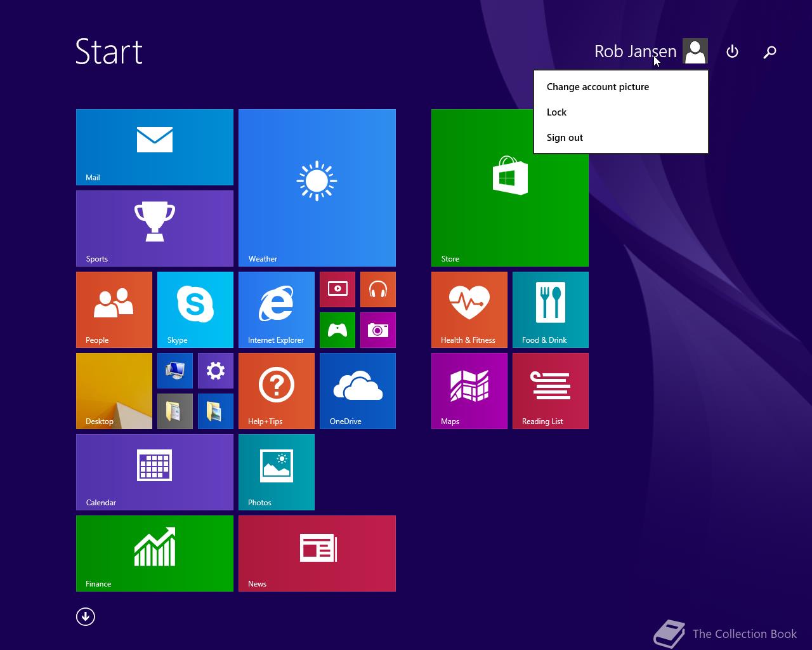Open the Maps tile
The width and height of the screenshot is (812, 650).
coord(469,391)
